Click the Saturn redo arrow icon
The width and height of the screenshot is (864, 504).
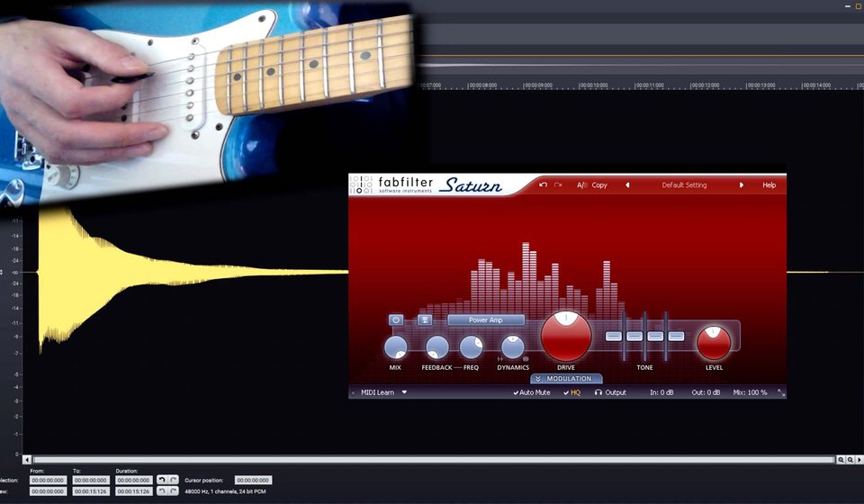point(558,185)
